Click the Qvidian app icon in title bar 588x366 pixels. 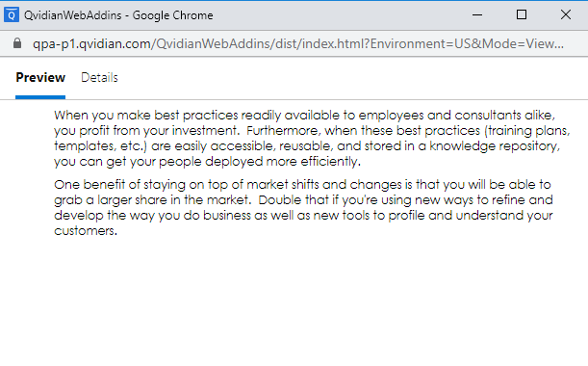12,15
